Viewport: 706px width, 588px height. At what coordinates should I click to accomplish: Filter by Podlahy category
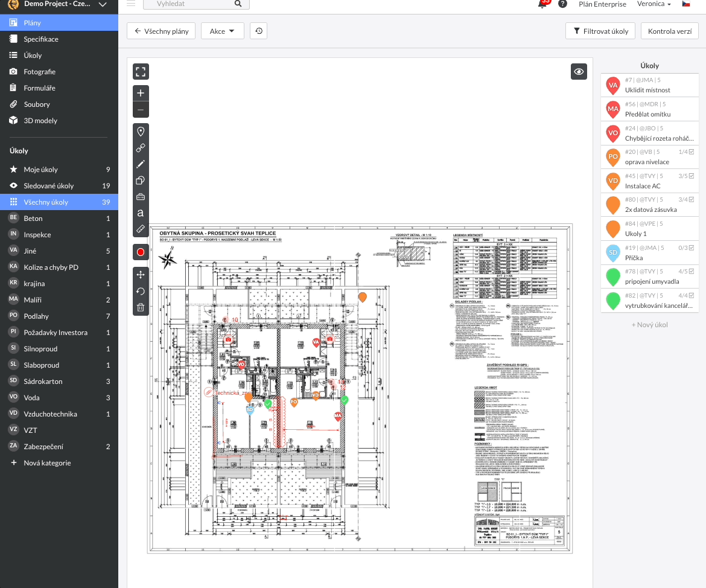(59, 316)
